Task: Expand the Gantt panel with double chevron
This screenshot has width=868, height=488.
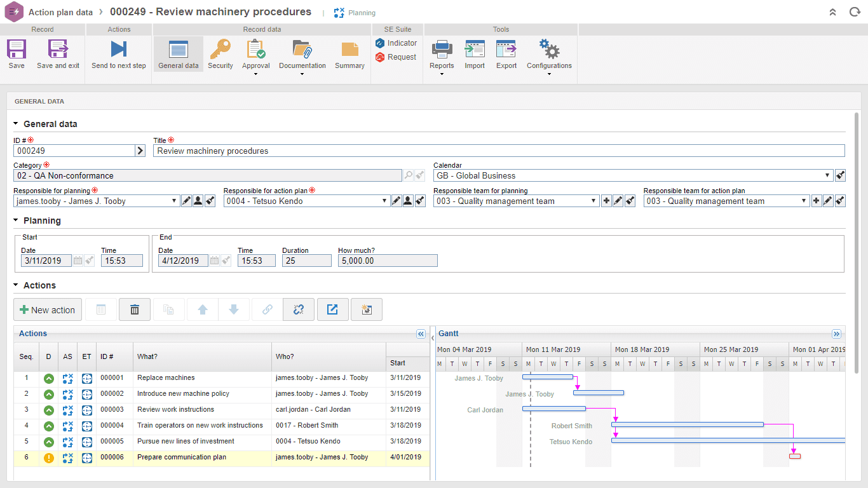Action: click(836, 334)
